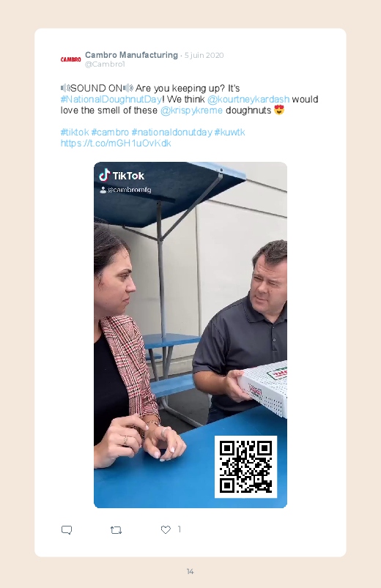
Task: Click the speaker emoji before SOUND ON
Action: 65,88
